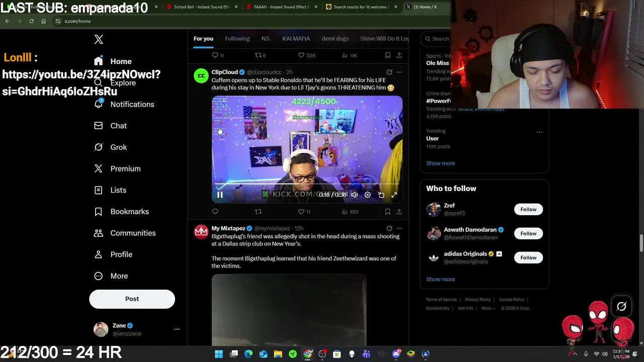
Task: Follow Zref
Action: tap(528, 209)
